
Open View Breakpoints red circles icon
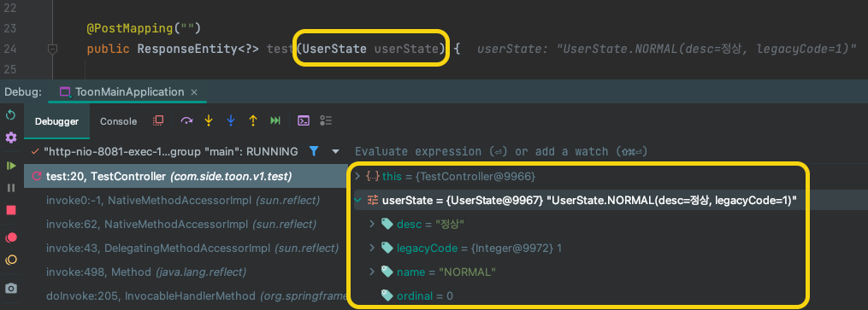[10, 237]
